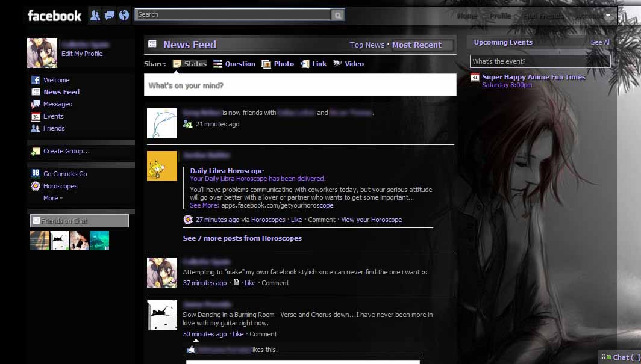Viewport: 641px width, 364px height.
Task: Open friend requests icon in top bar
Action: tap(95, 16)
